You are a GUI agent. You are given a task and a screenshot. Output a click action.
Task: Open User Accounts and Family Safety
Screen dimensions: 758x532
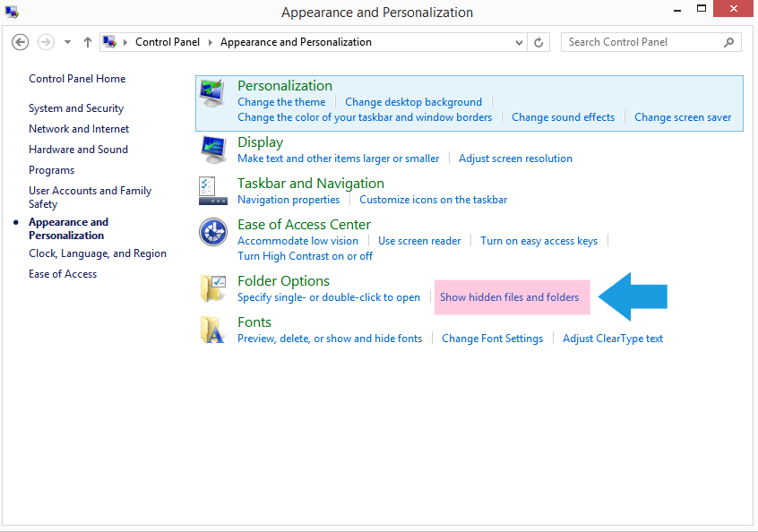click(x=90, y=197)
